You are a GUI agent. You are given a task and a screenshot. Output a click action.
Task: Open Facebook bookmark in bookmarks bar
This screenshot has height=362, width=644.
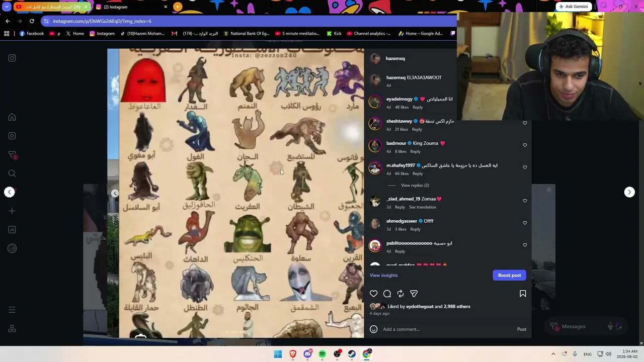click(32, 34)
